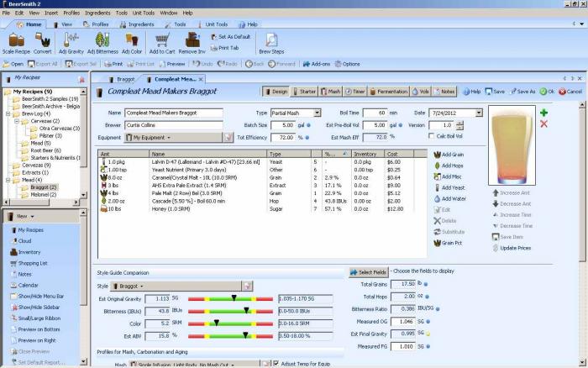The width and height of the screenshot is (588, 368).
Task: Switch to the Braggot document tab
Action: click(122, 79)
